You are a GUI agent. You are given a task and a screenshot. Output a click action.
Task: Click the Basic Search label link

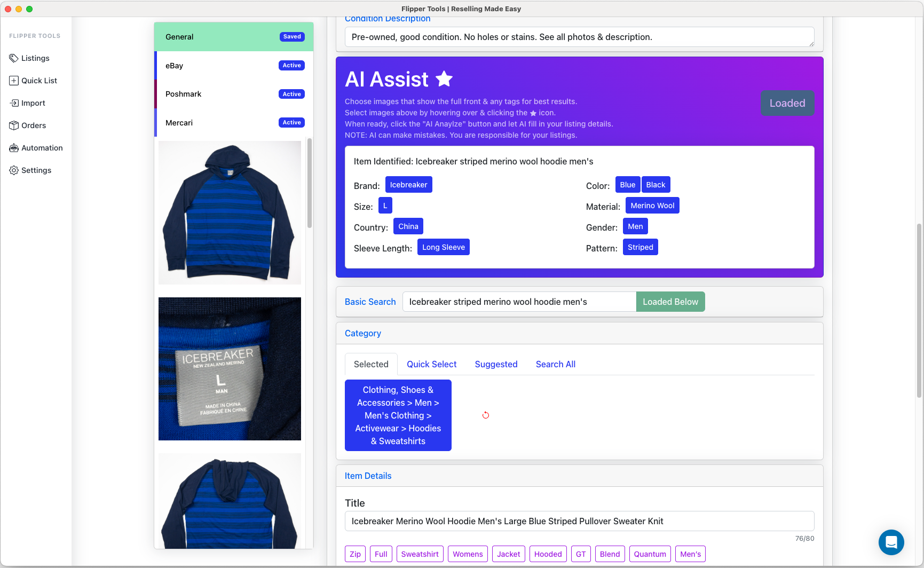[370, 302]
